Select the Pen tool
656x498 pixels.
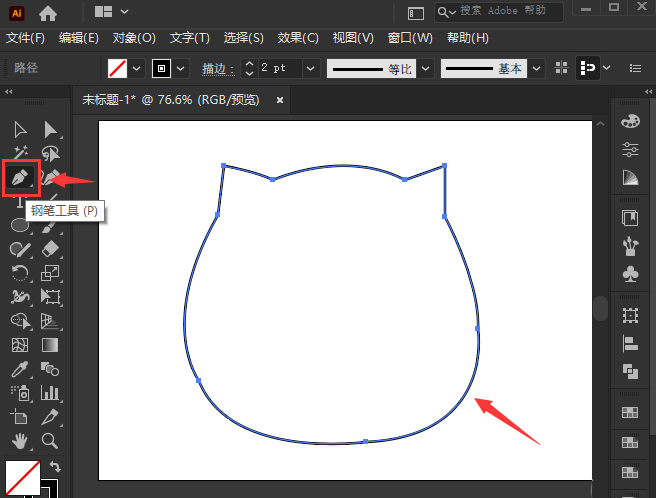tap(20, 177)
